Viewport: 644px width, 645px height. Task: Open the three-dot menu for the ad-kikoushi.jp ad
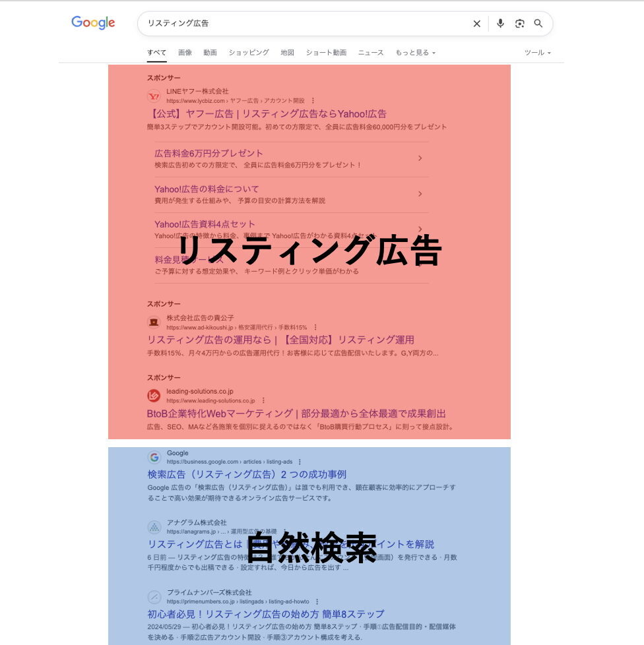pyautogui.click(x=315, y=327)
